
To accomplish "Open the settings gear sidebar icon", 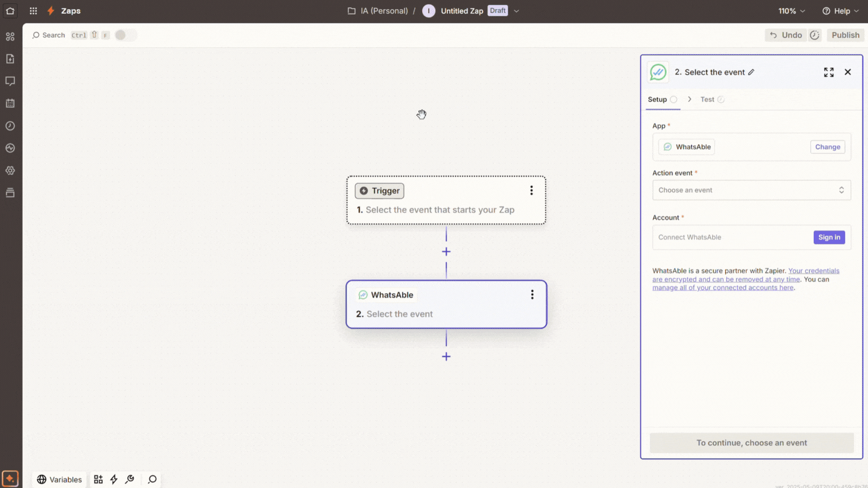I will [10, 171].
